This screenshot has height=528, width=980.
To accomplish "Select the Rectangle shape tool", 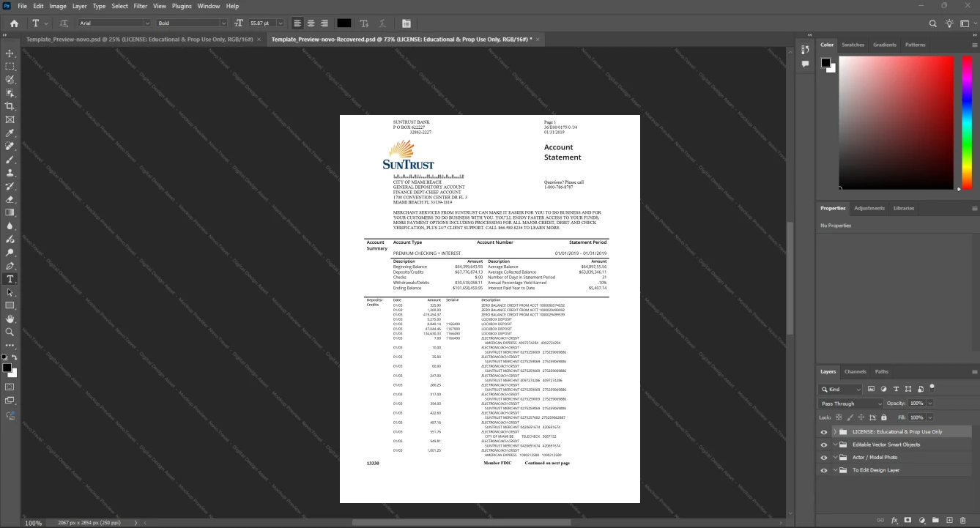I will 10,305.
